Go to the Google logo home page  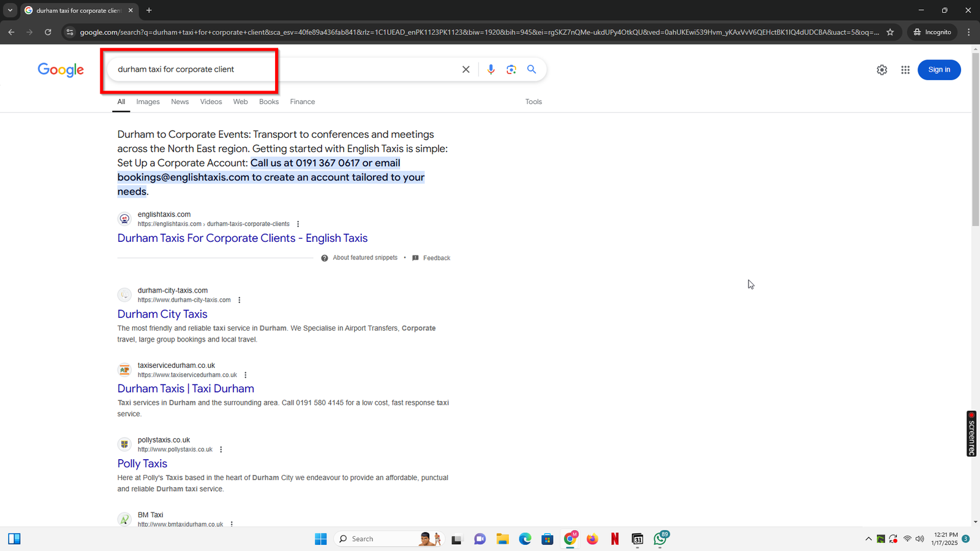coord(61,70)
